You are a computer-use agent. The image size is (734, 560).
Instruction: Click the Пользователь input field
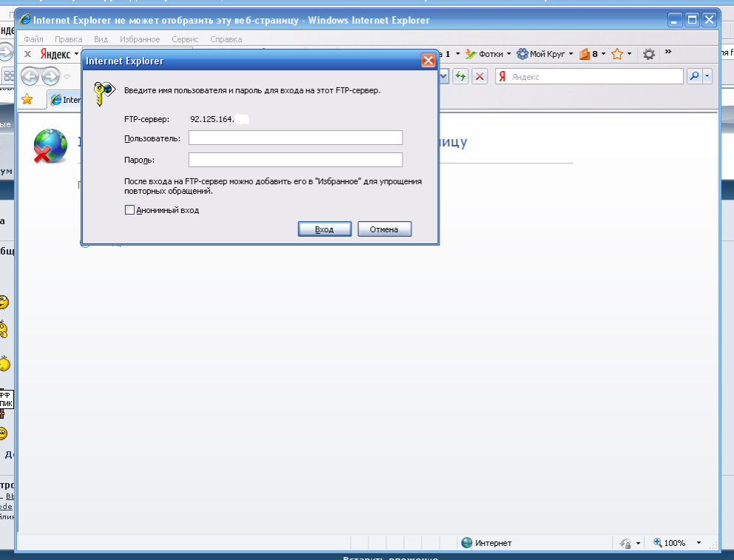[295, 138]
